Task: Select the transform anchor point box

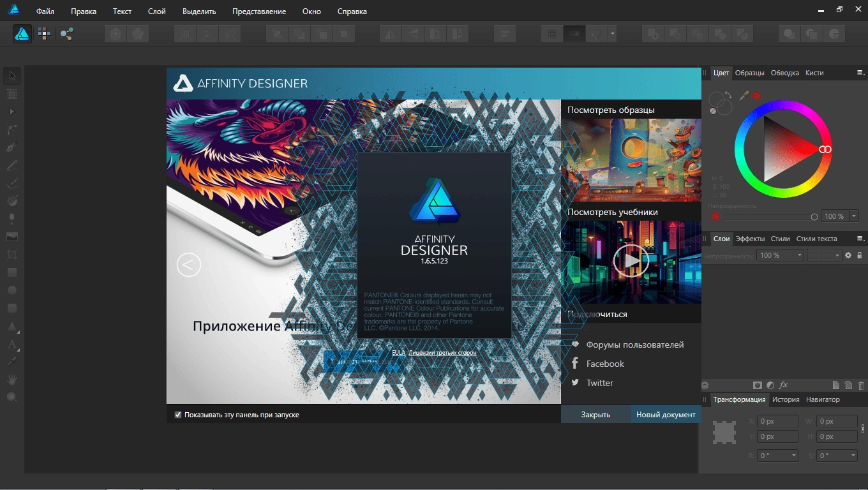Action: [724, 433]
